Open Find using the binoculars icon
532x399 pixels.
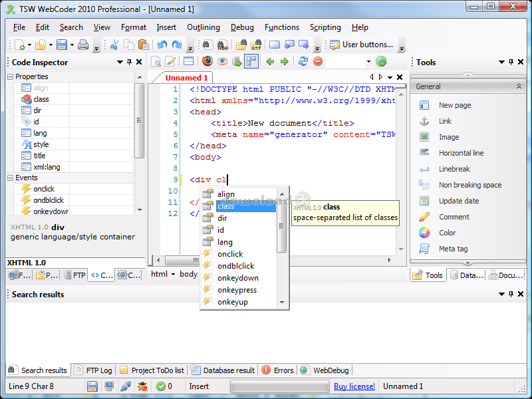[x=207, y=45]
